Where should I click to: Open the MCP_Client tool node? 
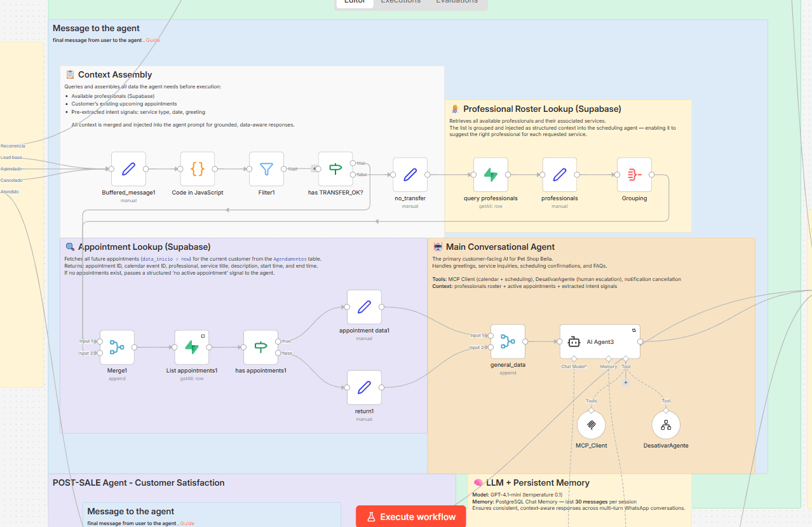pyautogui.click(x=591, y=425)
